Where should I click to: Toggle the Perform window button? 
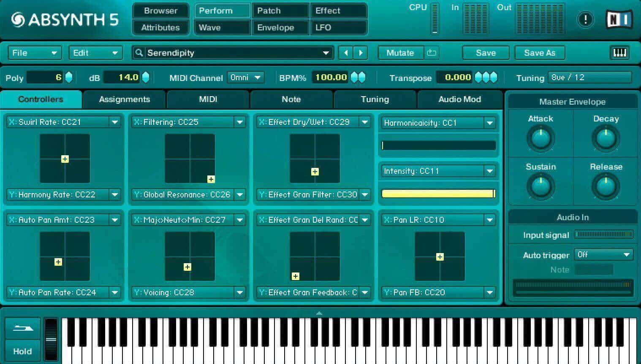pos(222,11)
